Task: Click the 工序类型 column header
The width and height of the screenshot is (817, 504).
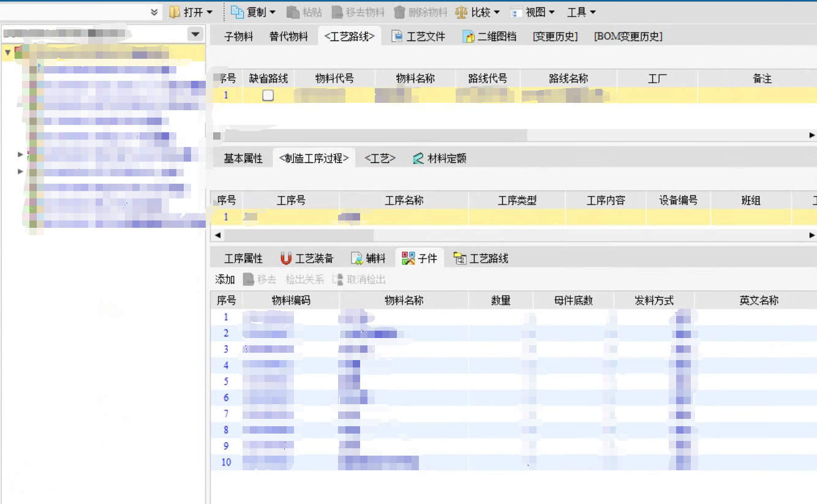Action: (517, 200)
